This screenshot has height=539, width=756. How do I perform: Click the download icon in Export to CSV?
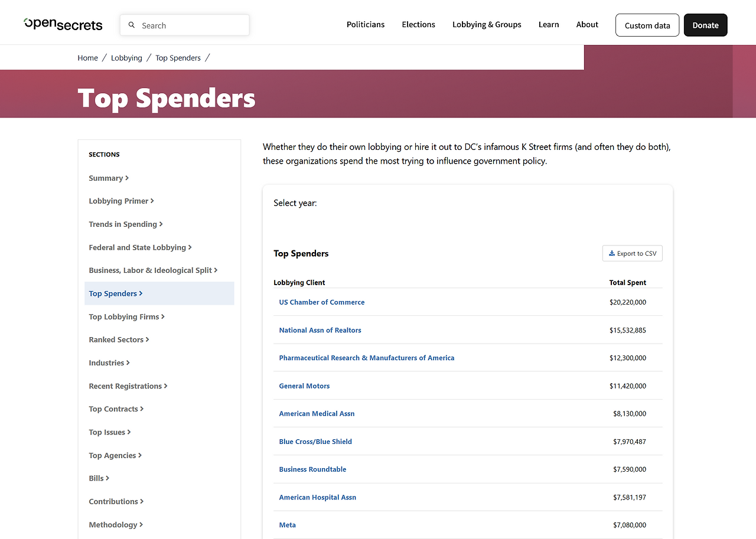[x=612, y=253]
